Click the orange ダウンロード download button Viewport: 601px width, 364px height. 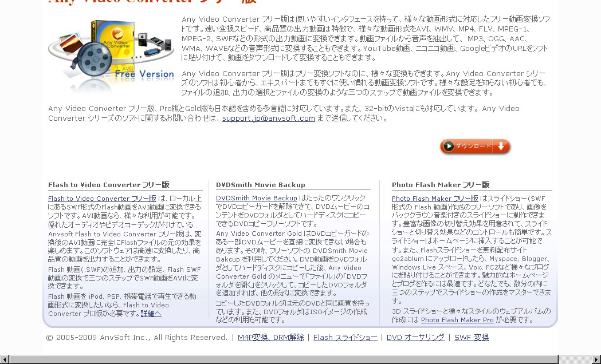(475, 146)
